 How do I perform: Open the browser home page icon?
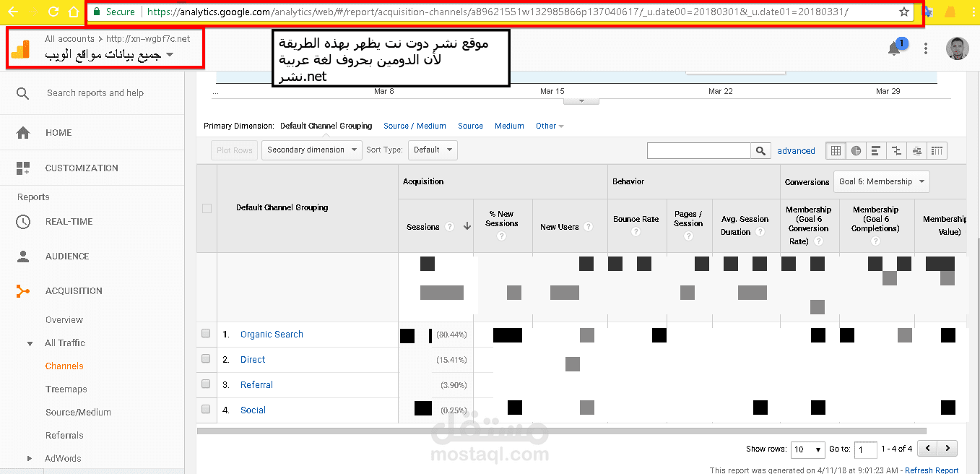(73, 12)
